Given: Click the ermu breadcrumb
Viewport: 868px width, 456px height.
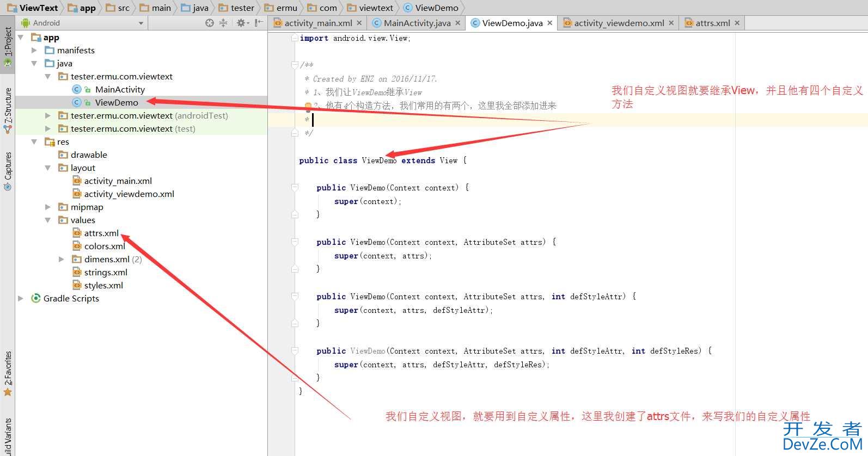Looking at the screenshot, I should (281, 8).
